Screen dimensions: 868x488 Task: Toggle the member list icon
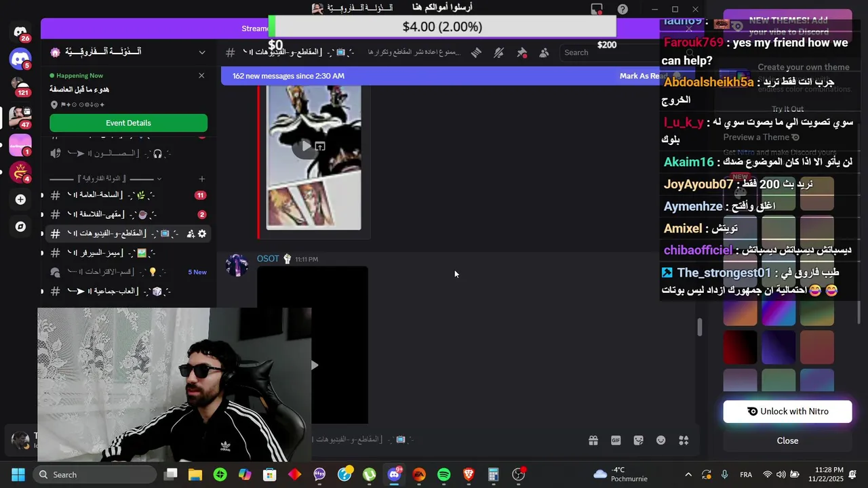point(544,52)
